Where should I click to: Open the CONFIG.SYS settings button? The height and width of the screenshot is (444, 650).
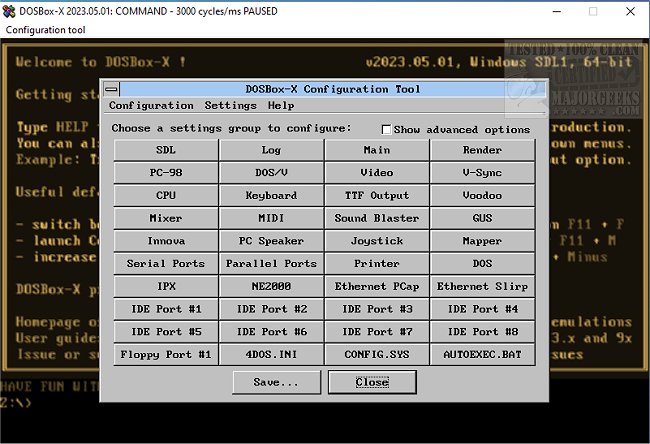(377, 355)
